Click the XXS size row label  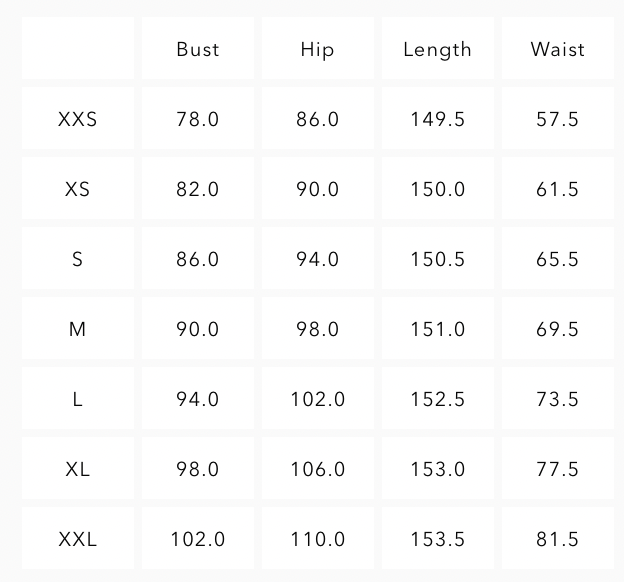(78, 119)
